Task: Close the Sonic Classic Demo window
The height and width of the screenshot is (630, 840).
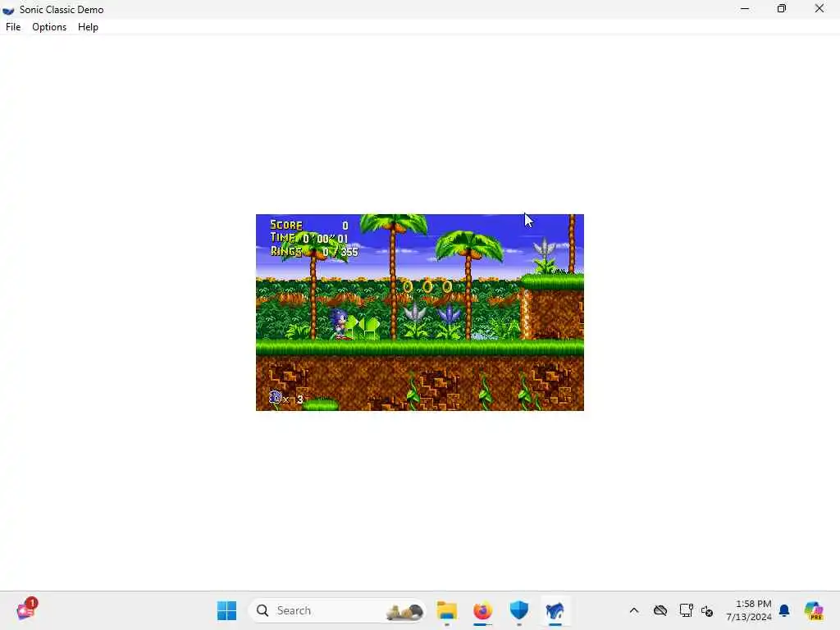Action: [819, 9]
